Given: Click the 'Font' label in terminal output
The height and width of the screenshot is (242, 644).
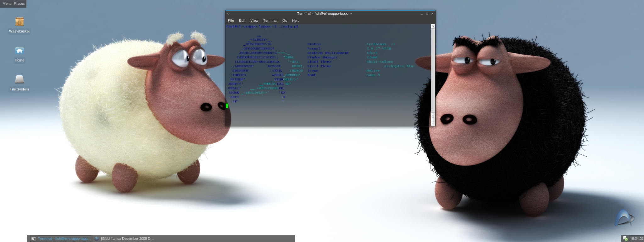Looking at the screenshot, I should (312, 75).
